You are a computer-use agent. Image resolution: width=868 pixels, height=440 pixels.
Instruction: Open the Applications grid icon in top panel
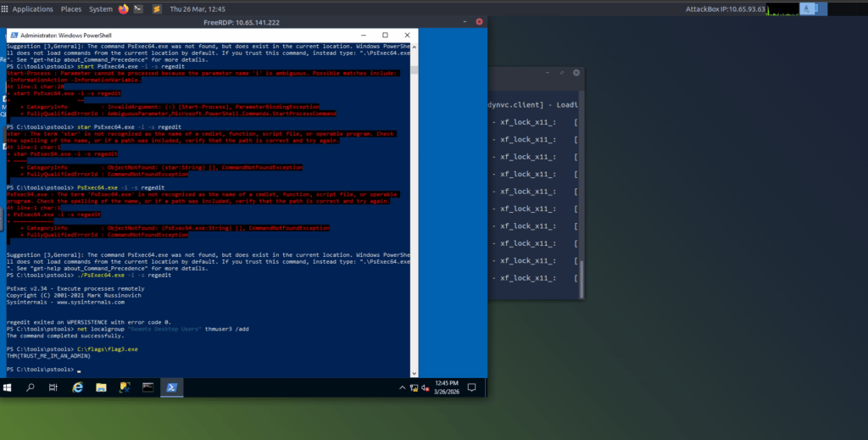coord(4,8)
